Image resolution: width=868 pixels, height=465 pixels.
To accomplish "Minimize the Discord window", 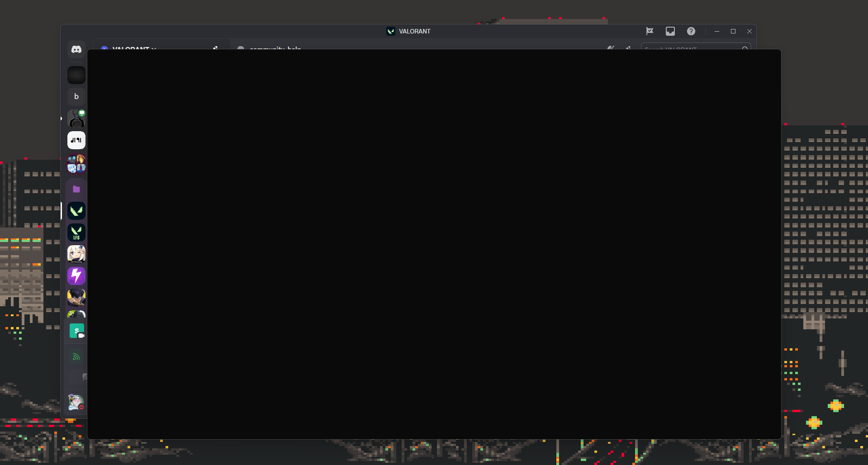I will (x=717, y=31).
